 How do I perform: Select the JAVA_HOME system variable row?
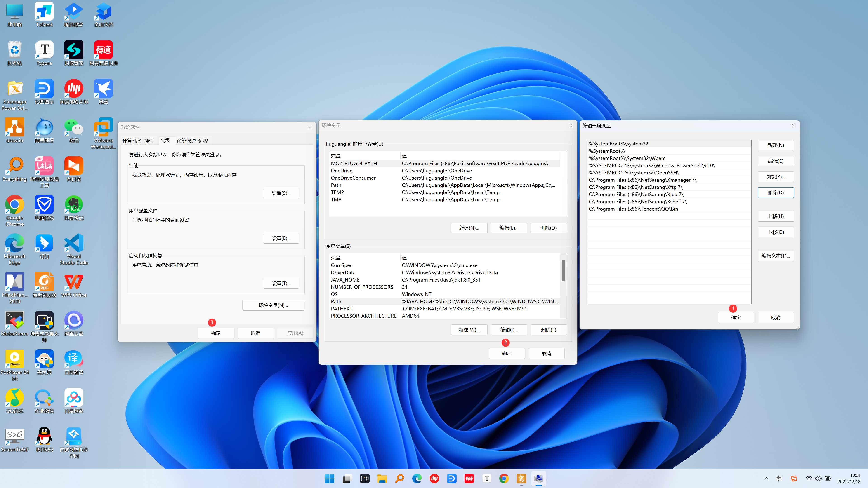tap(444, 279)
